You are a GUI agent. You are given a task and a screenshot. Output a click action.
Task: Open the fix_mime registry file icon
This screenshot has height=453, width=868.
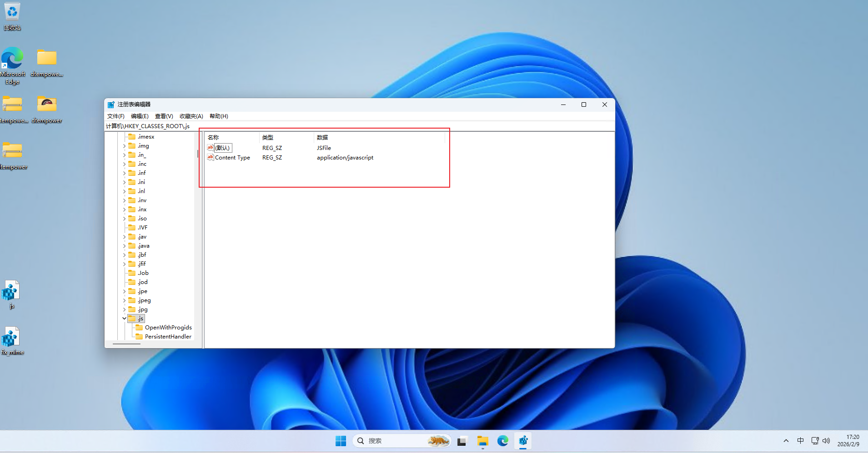click(x=11, y=339)
